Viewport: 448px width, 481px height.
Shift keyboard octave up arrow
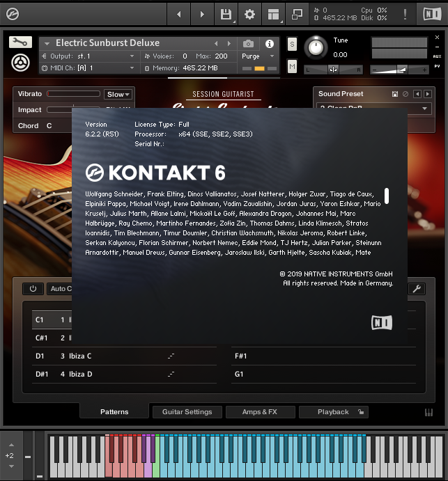(11, 445)
